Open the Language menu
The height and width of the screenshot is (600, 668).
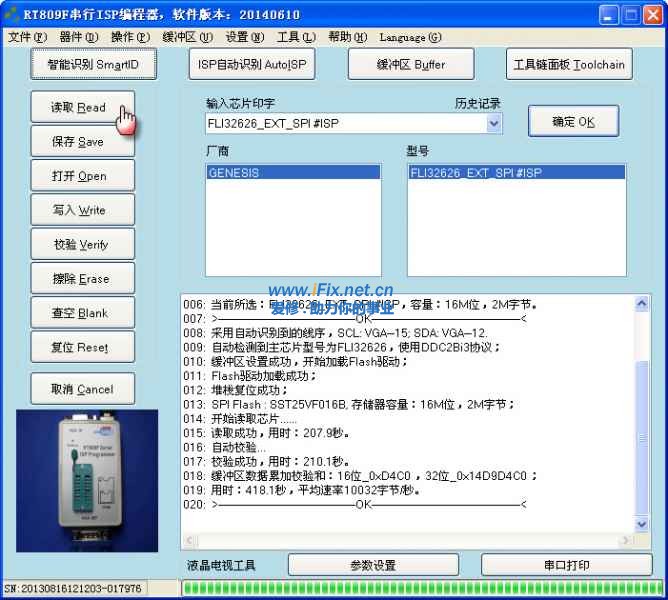(410, 37)
